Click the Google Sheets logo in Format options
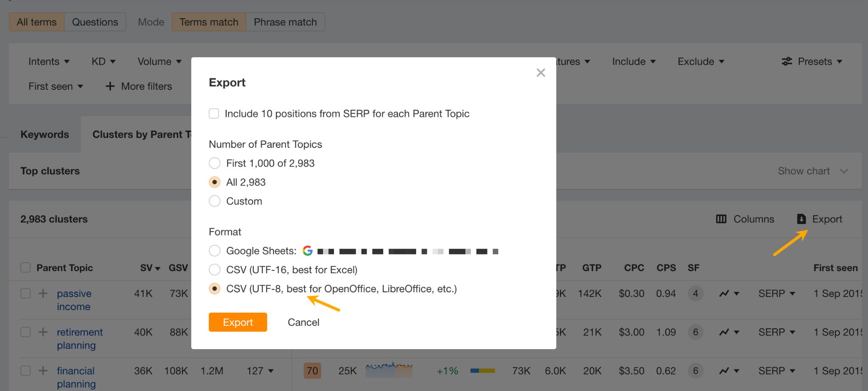This screenshot has height=391, width=868. pyautogui.click(x=309, y=251)
